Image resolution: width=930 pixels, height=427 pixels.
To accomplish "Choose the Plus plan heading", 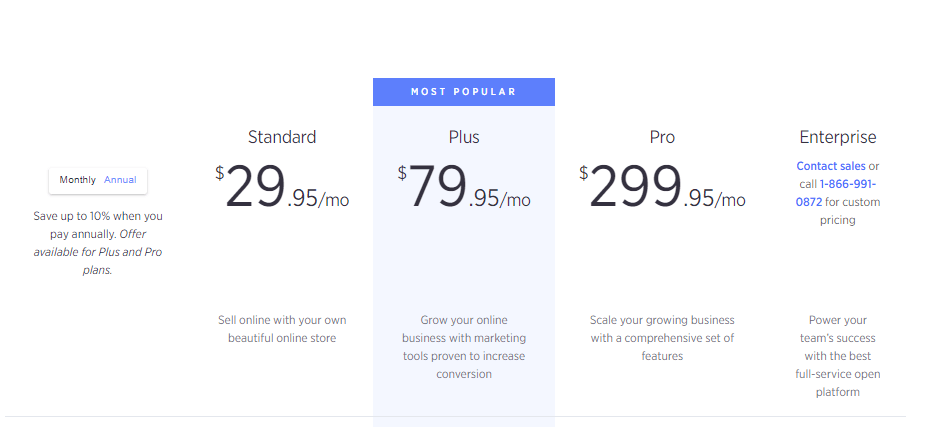I will [464, 137].
